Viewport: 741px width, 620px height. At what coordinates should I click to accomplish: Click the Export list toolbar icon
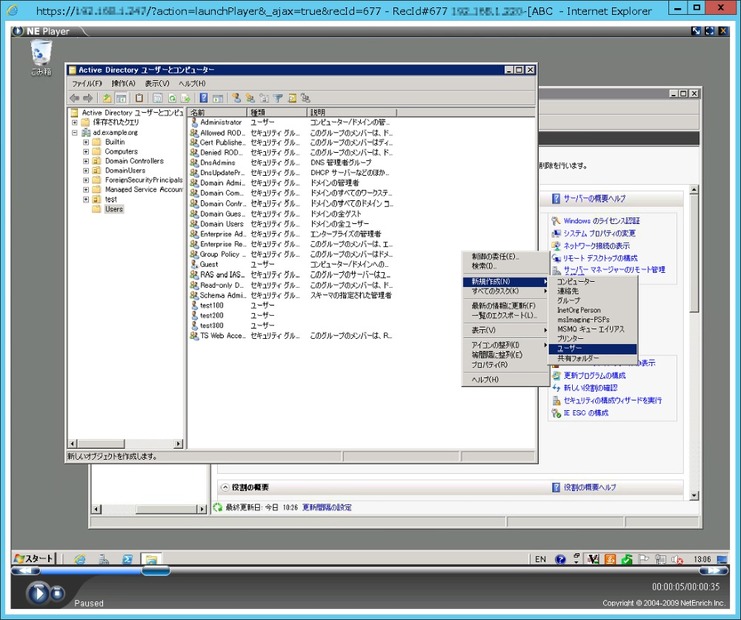click(186, 98)
